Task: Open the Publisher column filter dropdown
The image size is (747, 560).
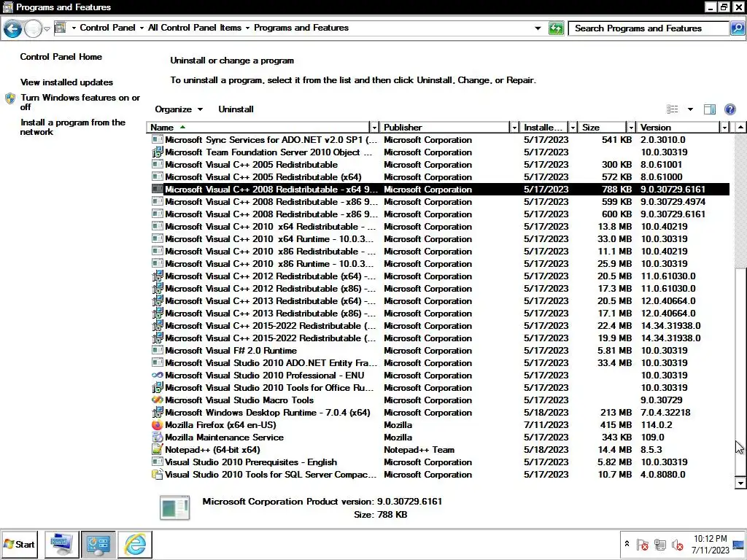Action: [514, 127]
